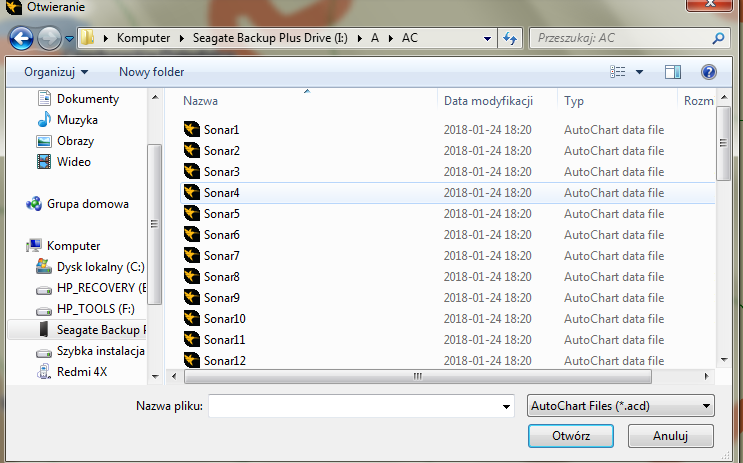Click the refresh folder icon
Viewport: 743px width, 463px height.
pos(510,38)
